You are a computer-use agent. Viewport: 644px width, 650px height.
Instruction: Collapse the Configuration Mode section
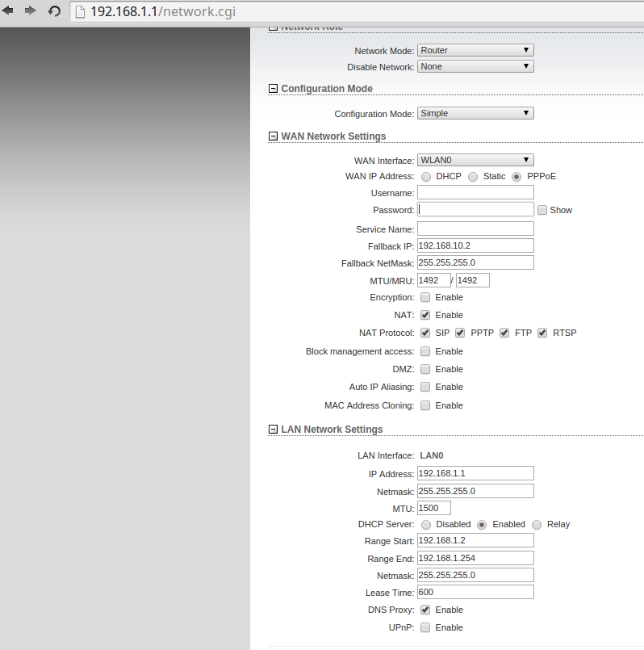[x=273, y=89]
